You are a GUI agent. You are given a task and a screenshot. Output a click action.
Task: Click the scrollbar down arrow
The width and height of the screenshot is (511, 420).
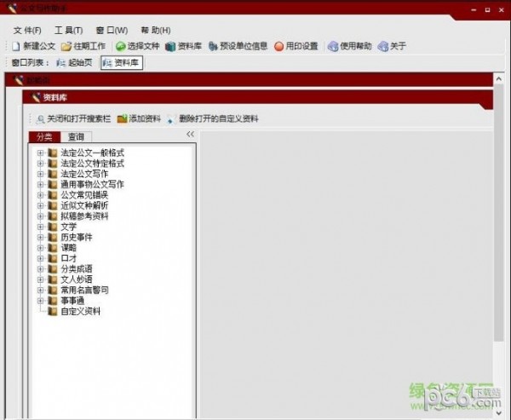click(x=498, y=413)
